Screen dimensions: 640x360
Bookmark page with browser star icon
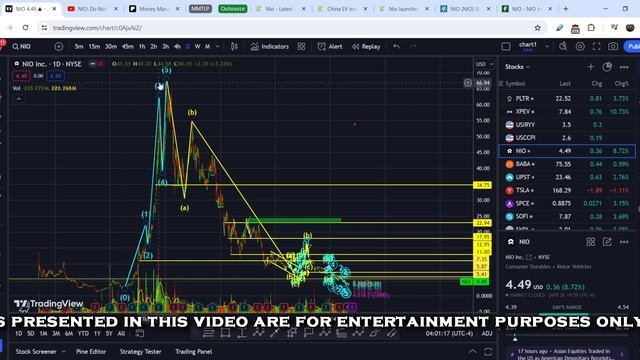click(538, 28)
